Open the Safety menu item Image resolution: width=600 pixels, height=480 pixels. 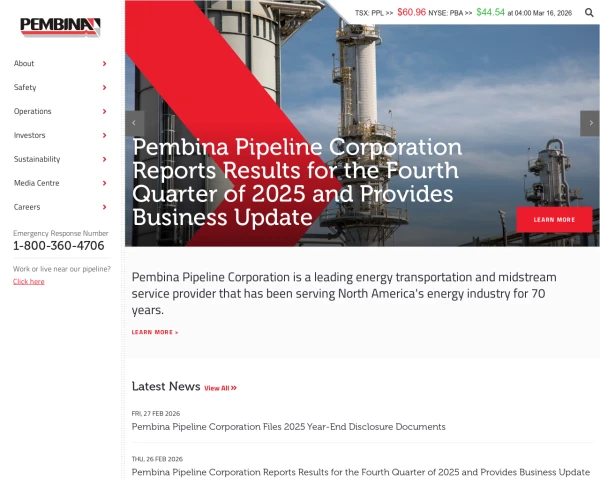pyautogui.click(x=25, y=88)
